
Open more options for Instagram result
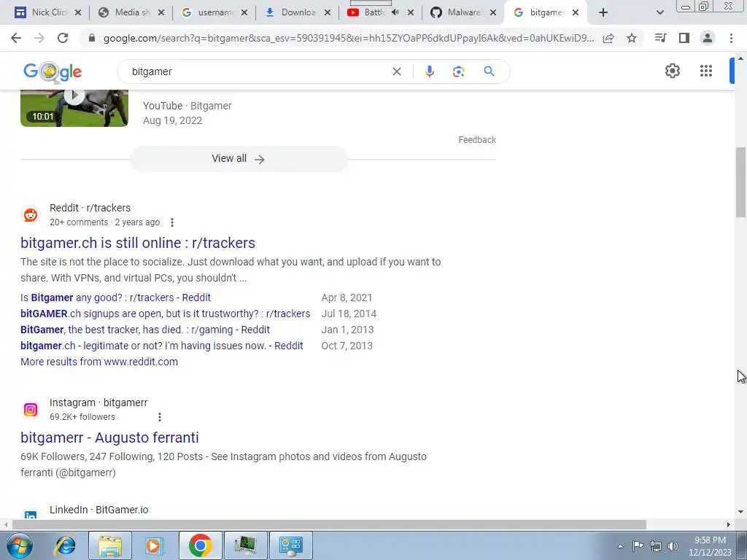click(160, 417)
